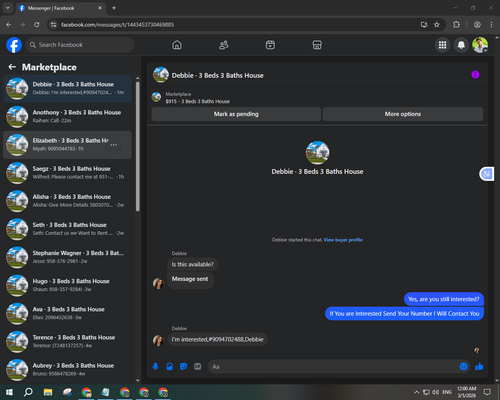Click the site information icon in address bar

coord(53,25)
